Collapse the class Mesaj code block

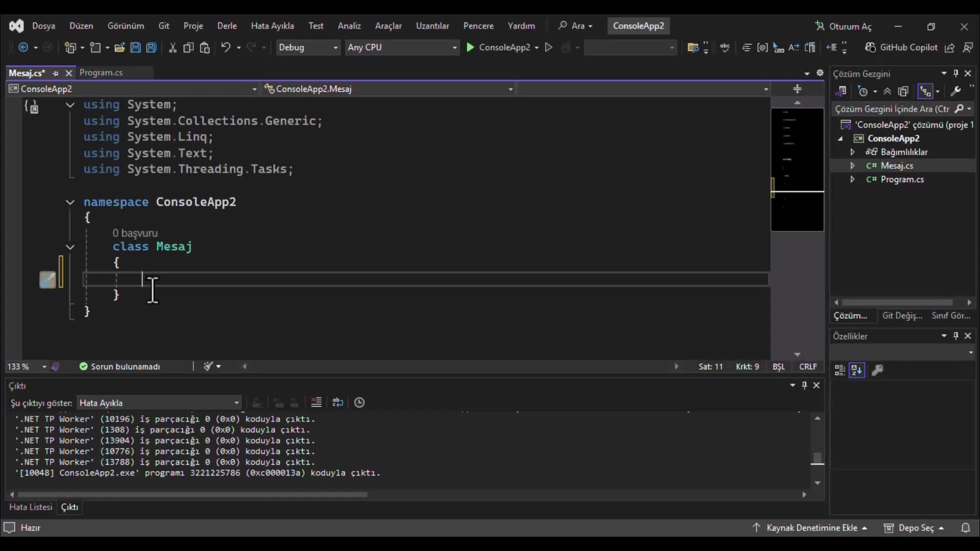pyautogui.click(x=70, y=247)
